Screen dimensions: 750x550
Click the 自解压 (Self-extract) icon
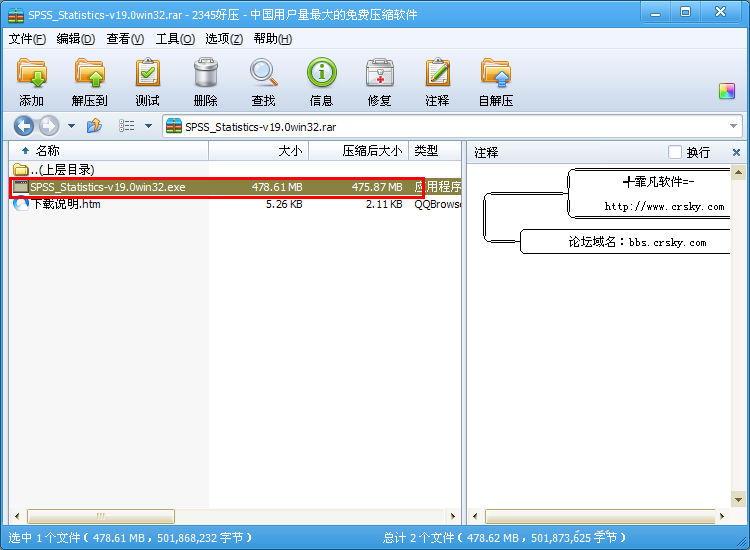click(496, 73)
